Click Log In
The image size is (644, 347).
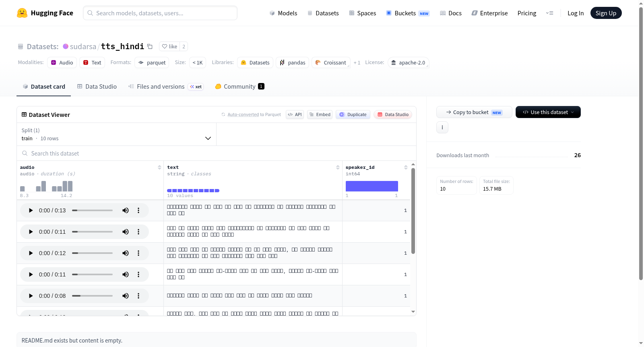576,13
